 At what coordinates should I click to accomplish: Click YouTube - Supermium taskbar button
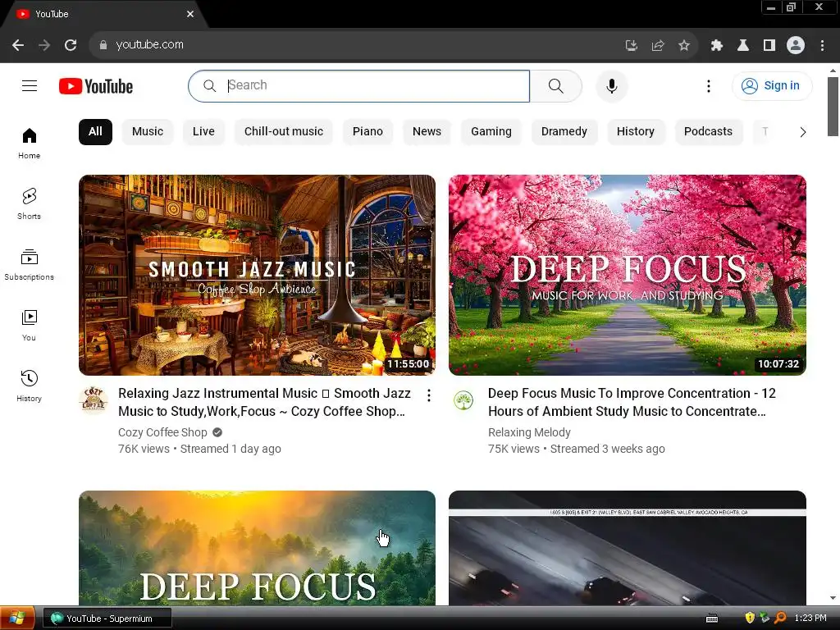click(107, 619)
